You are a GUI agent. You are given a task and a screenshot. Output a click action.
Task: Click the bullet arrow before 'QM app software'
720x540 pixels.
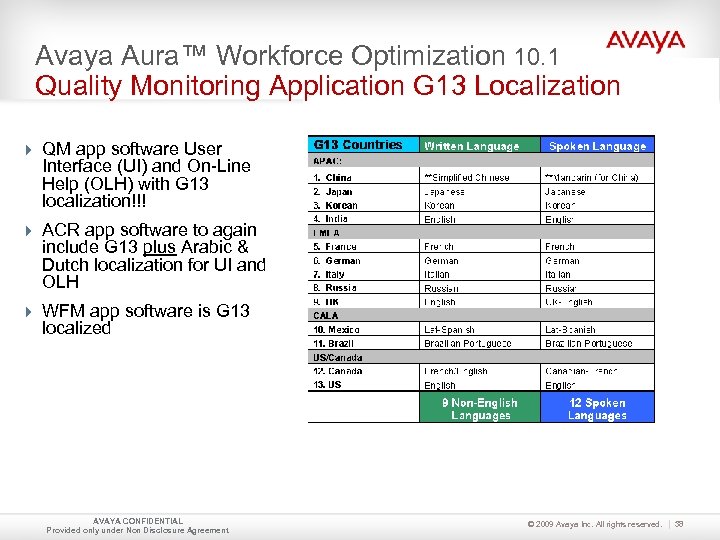point(28,150)
